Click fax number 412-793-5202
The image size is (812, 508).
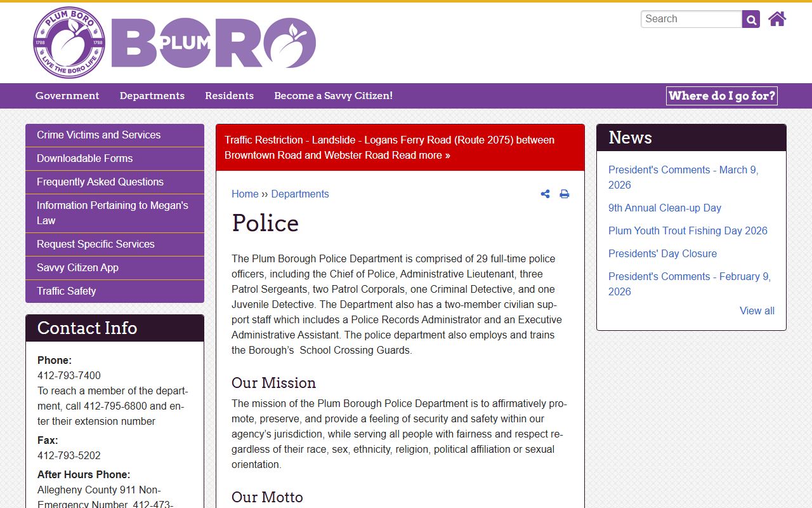[x=69, y=455]
